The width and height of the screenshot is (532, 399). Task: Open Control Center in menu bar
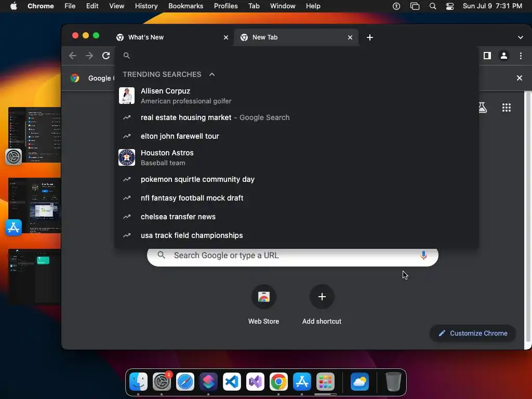click(450, 6)
